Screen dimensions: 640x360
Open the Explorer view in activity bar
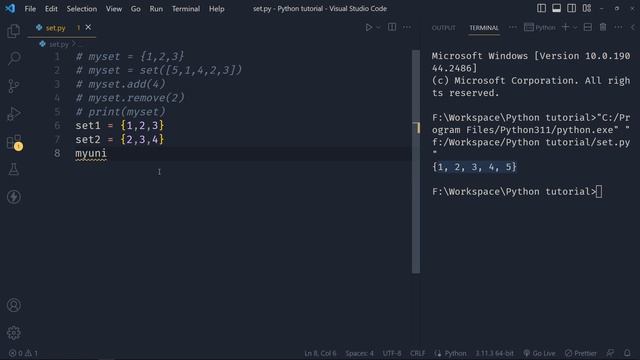(x=13, y=31)
